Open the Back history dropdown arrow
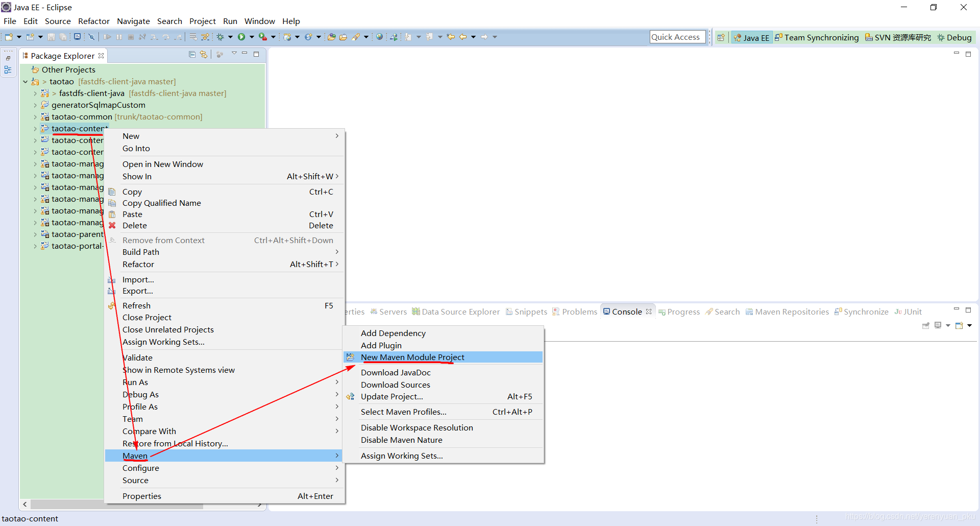The height and width of the screenshot is (526, 980). [473, 37]
